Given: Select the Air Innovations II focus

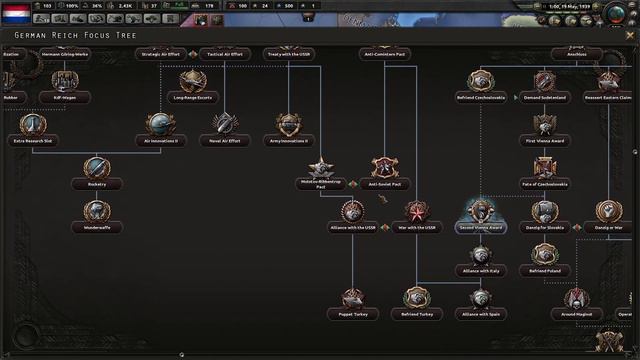Looking at the screenshot, I should [161, 130].
